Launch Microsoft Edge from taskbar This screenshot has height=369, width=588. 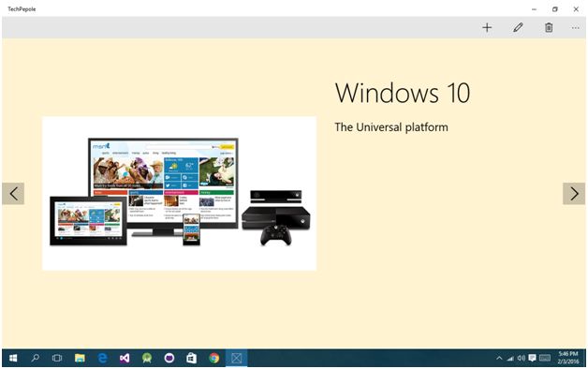point(102,358)
